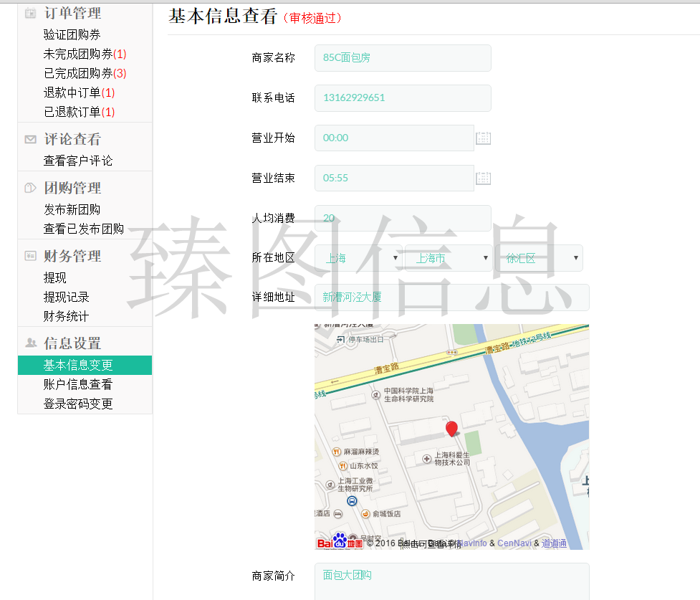Open 退款中订单(1) menu item

79,92
